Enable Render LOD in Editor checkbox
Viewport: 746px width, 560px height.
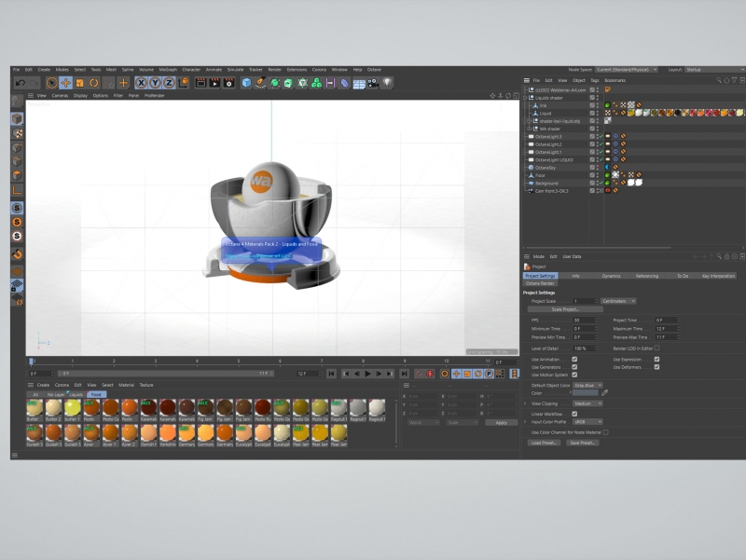[656, 348]
